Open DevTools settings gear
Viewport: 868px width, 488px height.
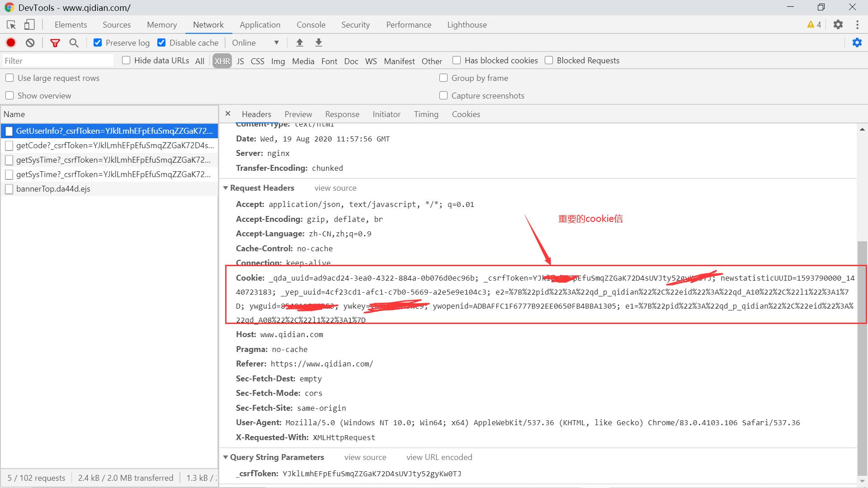pyautogui.click(x=839, y=25)
